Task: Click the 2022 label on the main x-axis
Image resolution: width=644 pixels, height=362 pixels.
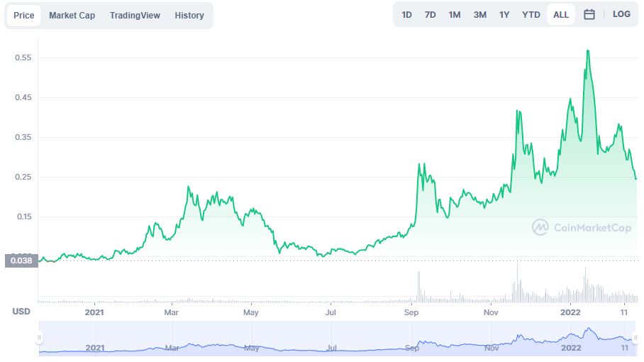Action: tap(570, 312)
